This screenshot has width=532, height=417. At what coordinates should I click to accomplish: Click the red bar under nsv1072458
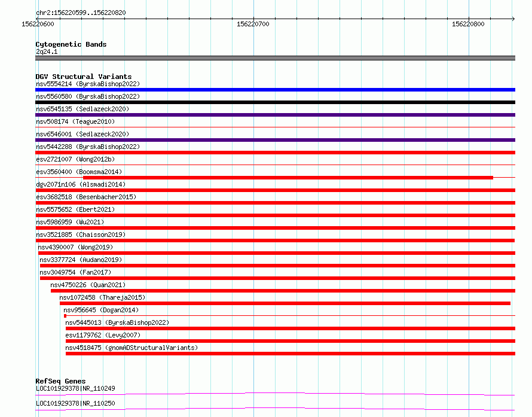pyautogui.click(x=285, y=303)
